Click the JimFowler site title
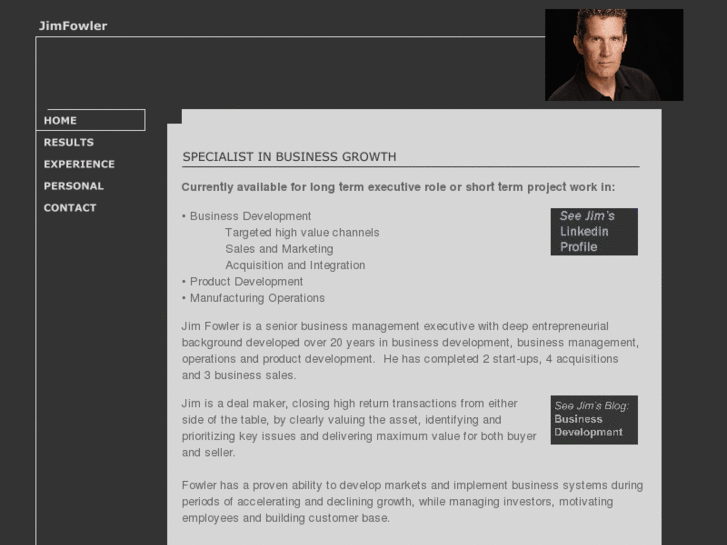727x545 pixels. [73, 26]
